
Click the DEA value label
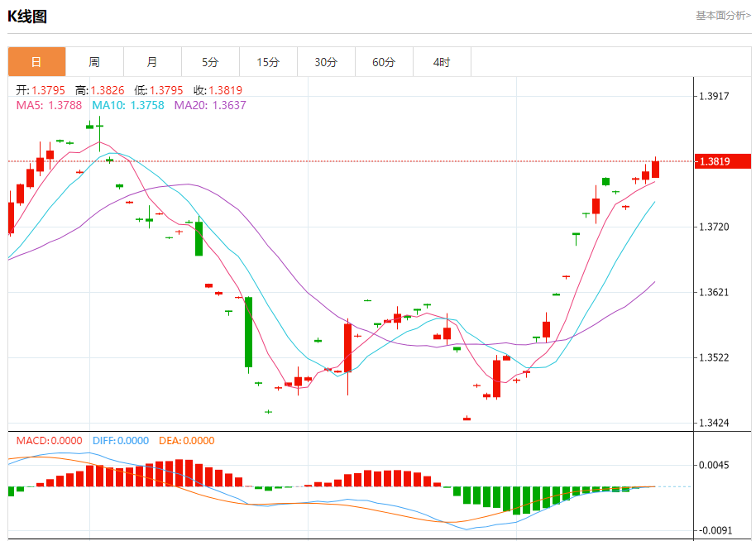(186, 441)
